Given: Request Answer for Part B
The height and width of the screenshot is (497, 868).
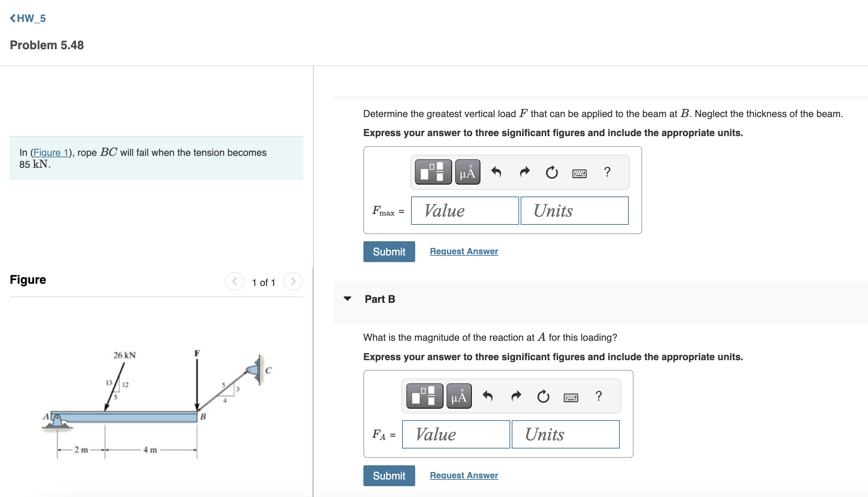Looking at the screenshot, I should click(463, 475).
